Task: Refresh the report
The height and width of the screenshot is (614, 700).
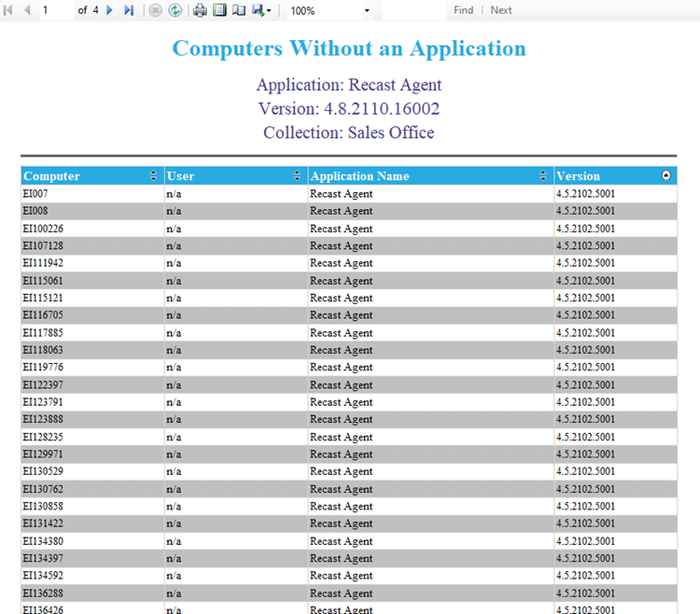Action: pos(175,10)
